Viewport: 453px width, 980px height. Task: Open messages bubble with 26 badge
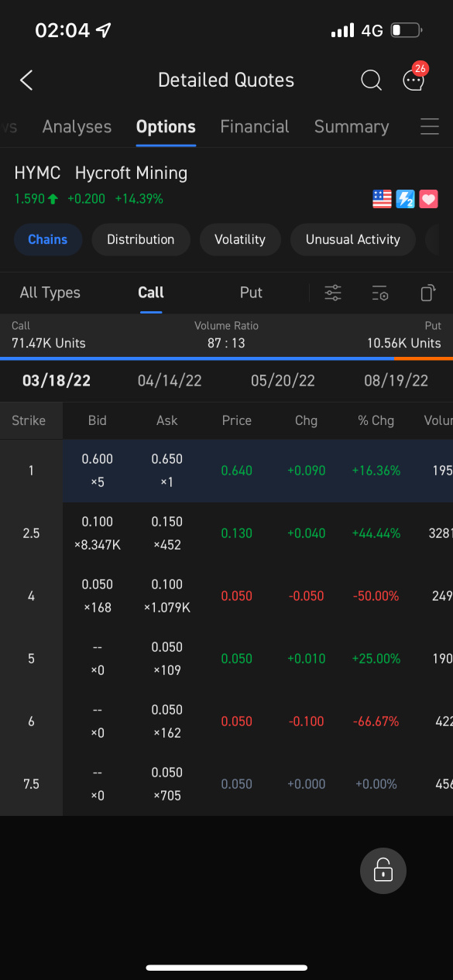[x=414, y=78]
